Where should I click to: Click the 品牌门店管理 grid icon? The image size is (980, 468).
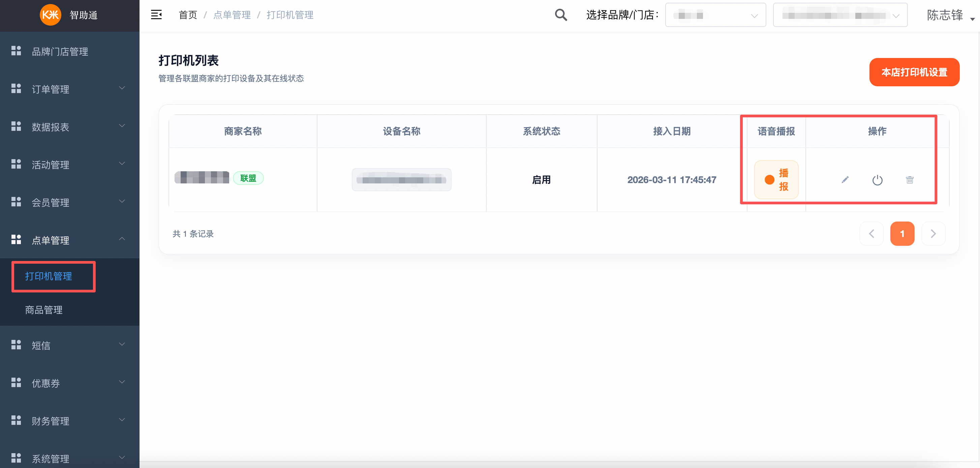16,51
